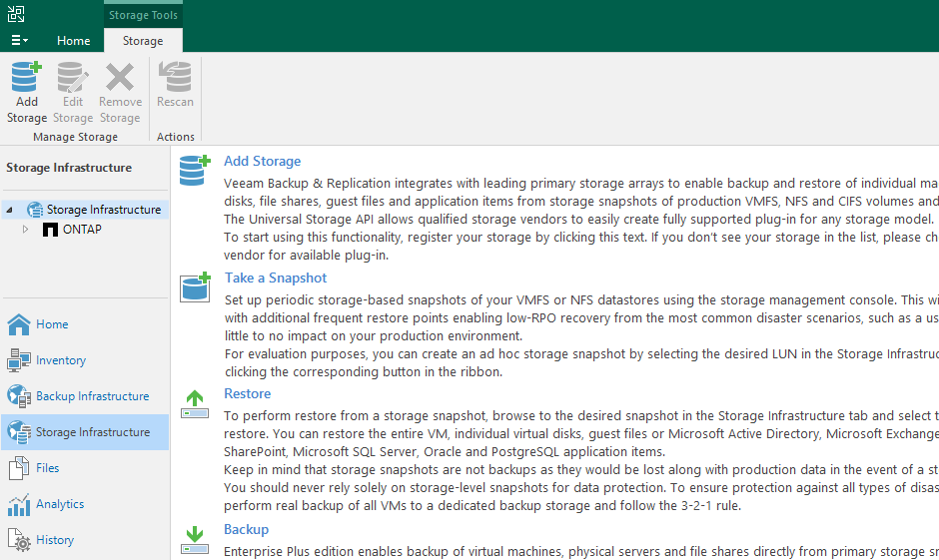939x560 pixels.
Task: Switch to the Home ribbon tab
Action: pos(73,41)
